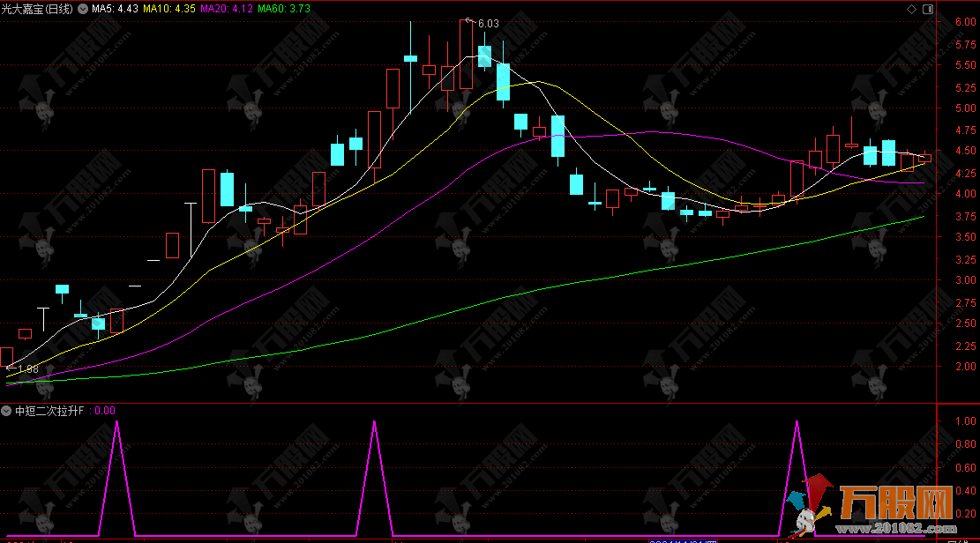Click the last candlestick on the chart

(925, 158)
